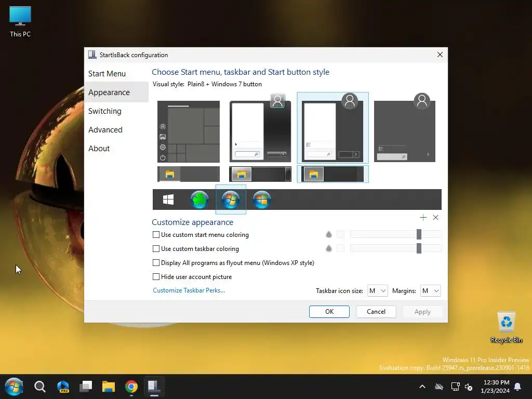Enable Use custom taskbar coloring

pyautogui.click(x=156, y=249)
